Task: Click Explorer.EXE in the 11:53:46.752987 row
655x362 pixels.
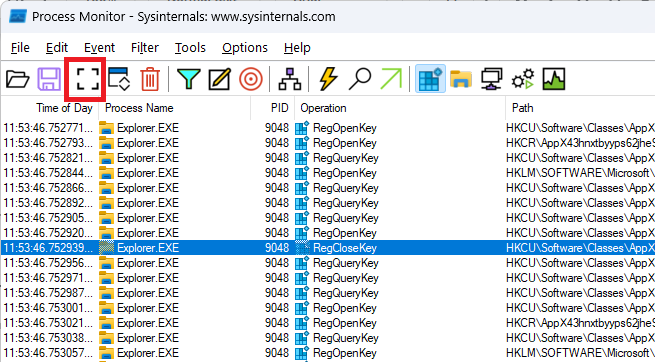Action: [x=148, y=293]
